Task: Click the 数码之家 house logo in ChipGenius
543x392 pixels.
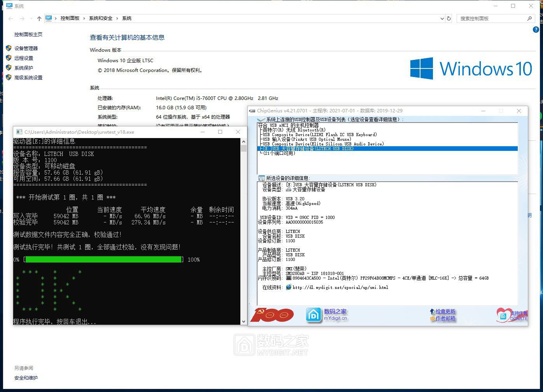Action: point(314,315)
